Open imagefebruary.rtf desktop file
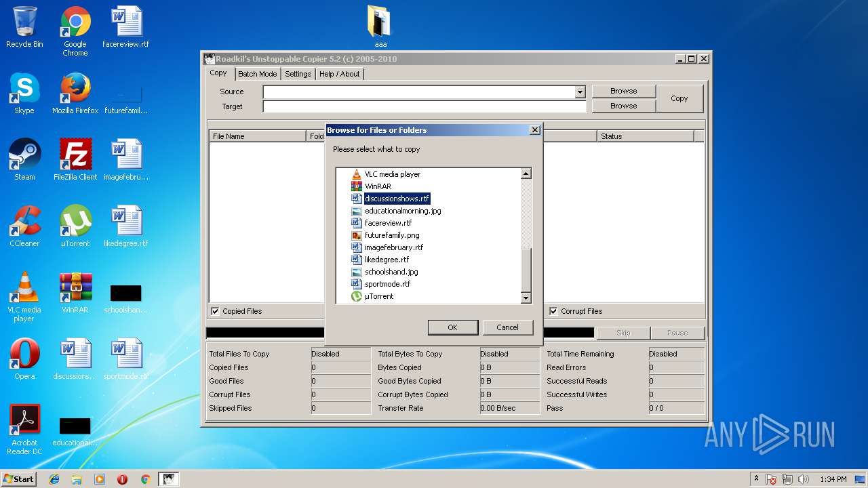Viewport: 868px width, 488px height. (x=126, y=160)
